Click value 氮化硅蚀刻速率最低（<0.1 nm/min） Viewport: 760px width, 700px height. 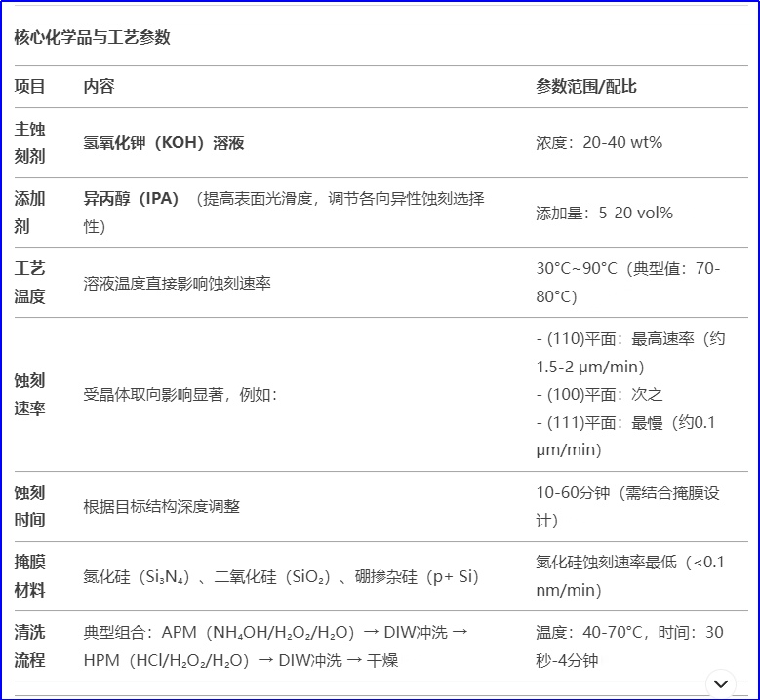click(x=630, y=576)
